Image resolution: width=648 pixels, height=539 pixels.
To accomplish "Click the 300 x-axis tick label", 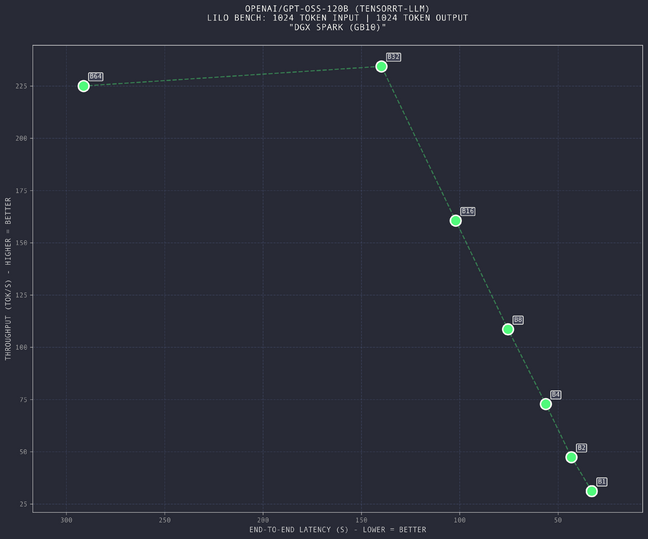I will 66,519.
